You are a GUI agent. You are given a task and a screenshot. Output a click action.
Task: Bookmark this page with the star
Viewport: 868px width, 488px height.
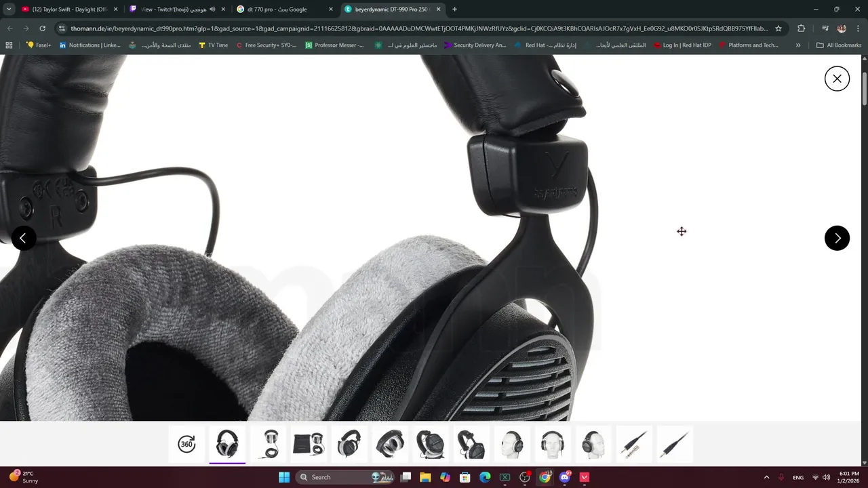coord(778,28)
